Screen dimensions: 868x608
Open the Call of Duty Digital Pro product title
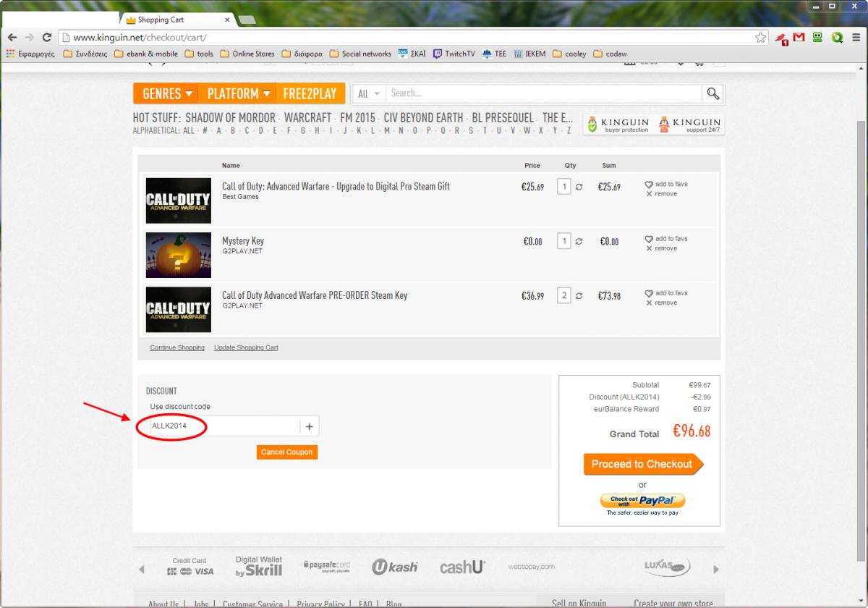pyautogui.click(x=336, y=186)
